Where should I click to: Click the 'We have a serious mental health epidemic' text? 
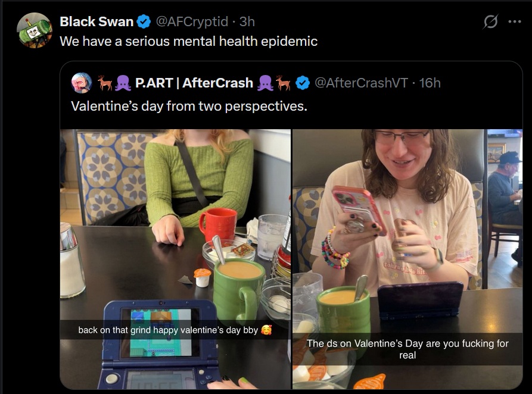point(189,42)
